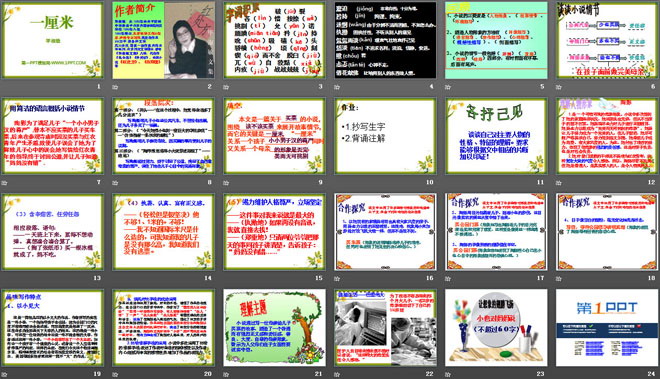Select the "谈谈小说情节" slide 6 thumbnail

[x=607, y=40]
